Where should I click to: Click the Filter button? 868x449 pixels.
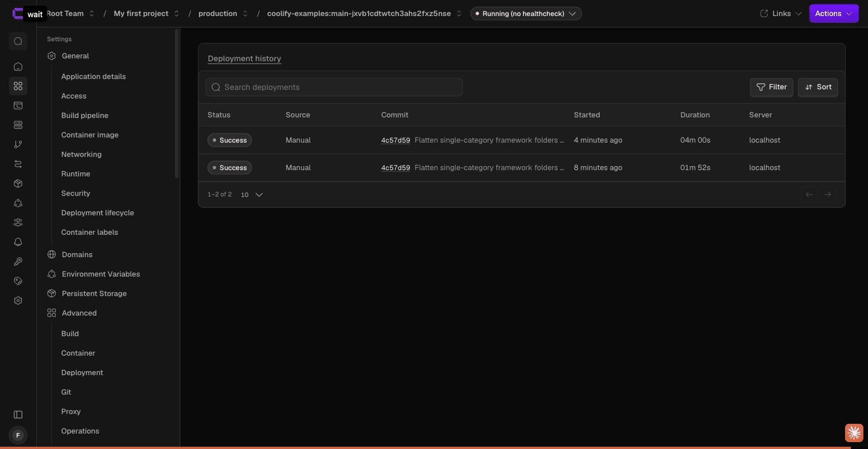tap(771, 87)
